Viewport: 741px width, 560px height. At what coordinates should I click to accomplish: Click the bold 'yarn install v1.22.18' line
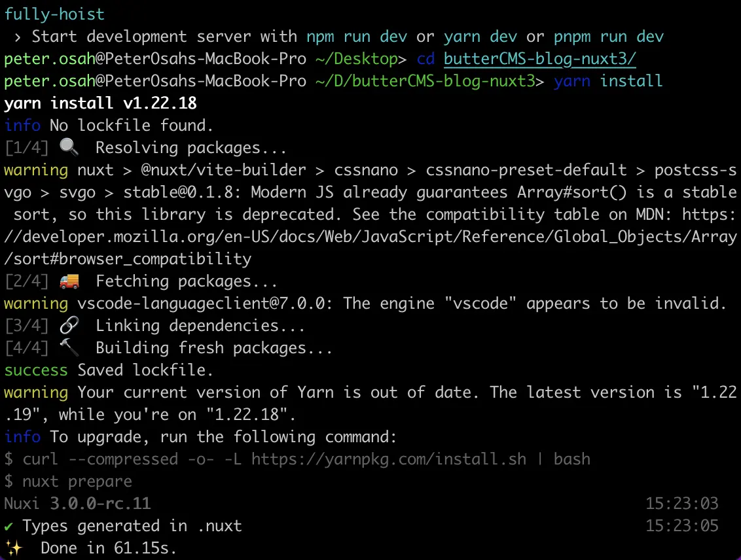click(x=100, y=103)
